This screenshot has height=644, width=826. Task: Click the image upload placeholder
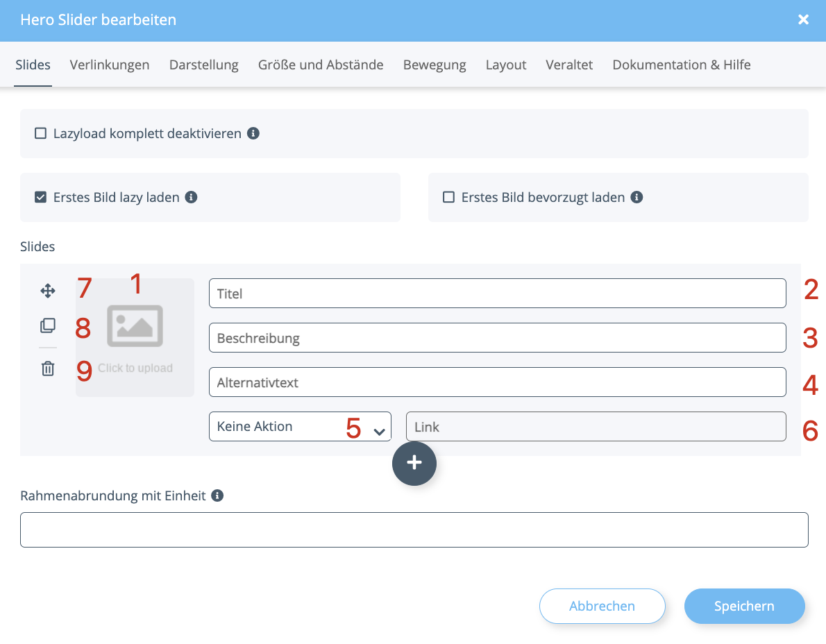click(135, 337)
